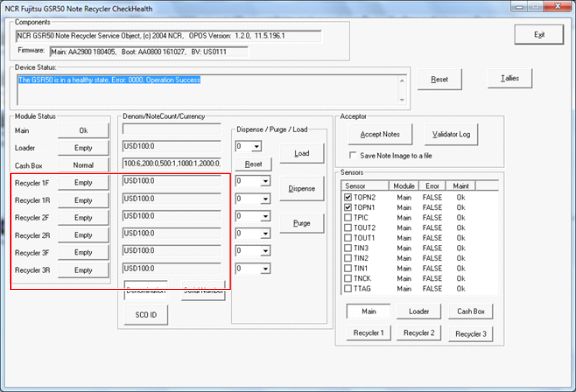Viewport: 576px width, 392px height.
Task: Click the Reset button beside Device Status
Action: pyautogui.click(x=439, y=80)
